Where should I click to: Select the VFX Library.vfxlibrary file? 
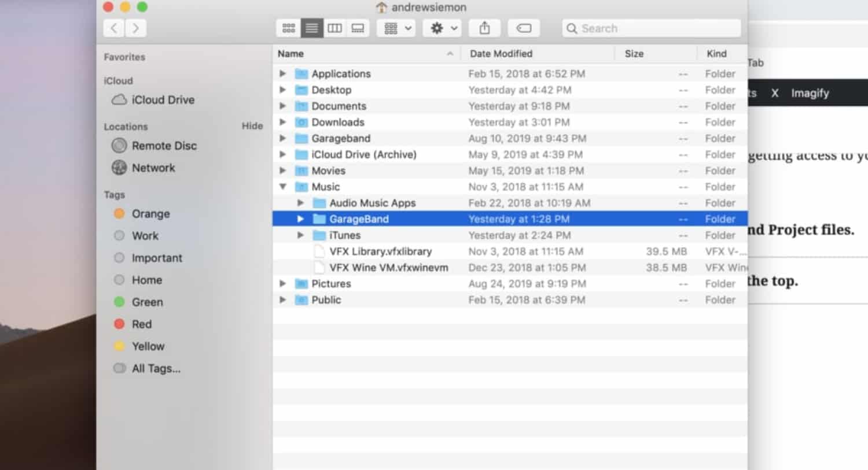380,251
